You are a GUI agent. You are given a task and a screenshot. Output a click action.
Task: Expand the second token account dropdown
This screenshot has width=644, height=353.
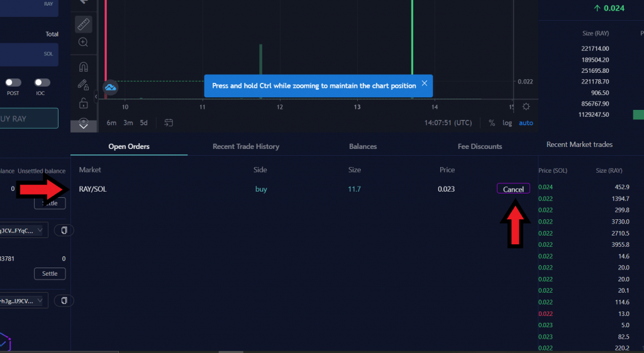click(25, 301)
